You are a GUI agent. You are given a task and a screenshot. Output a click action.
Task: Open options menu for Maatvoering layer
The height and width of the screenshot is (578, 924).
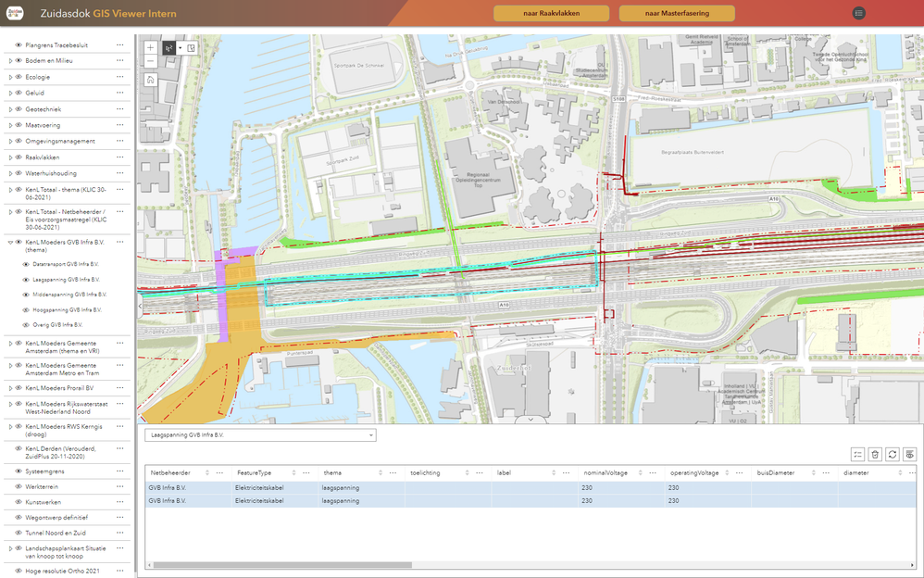click(120, 125)
